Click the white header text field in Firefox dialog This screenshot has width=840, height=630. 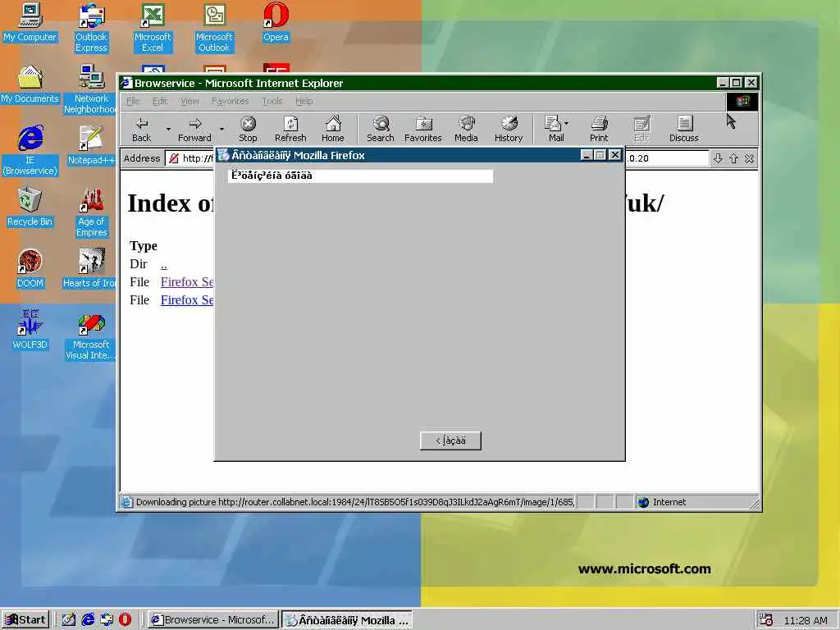point(360,176)
